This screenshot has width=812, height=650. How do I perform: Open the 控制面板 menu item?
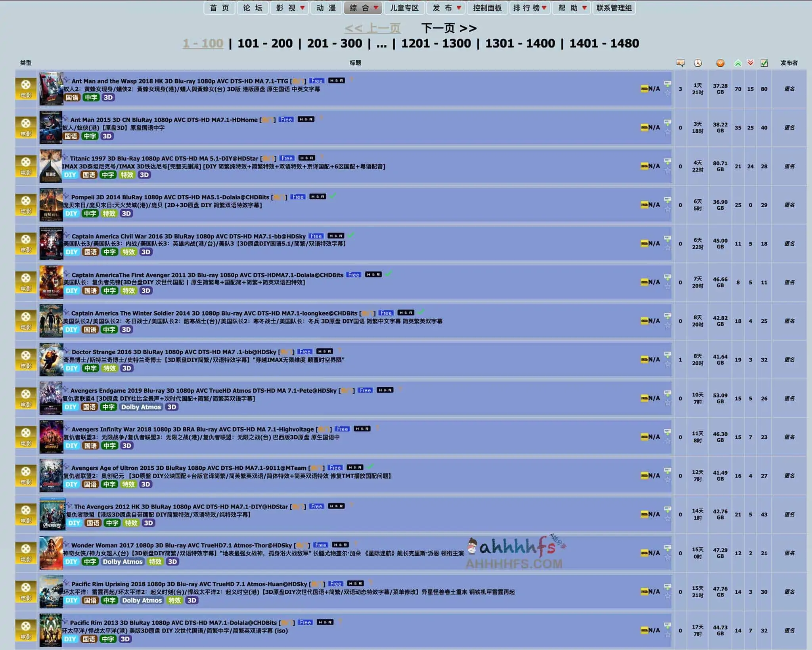coord(487,8)
